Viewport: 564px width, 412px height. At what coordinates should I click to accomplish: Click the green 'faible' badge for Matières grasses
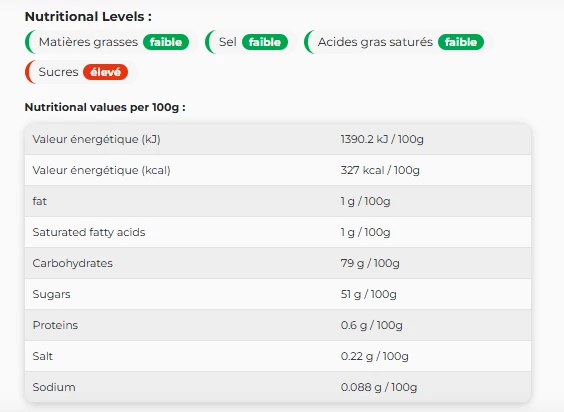(166, 42)
